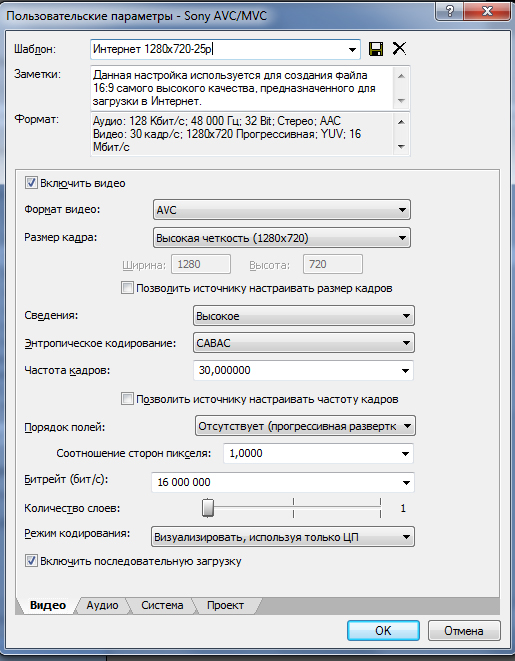
Task: Open the Размер кадра dropdown
Action: pos(282,238)
